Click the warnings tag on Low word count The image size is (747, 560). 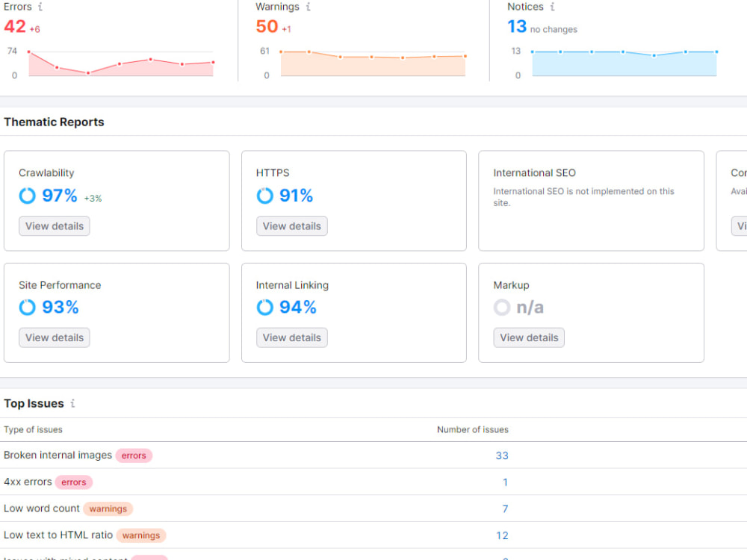point(108,509)
